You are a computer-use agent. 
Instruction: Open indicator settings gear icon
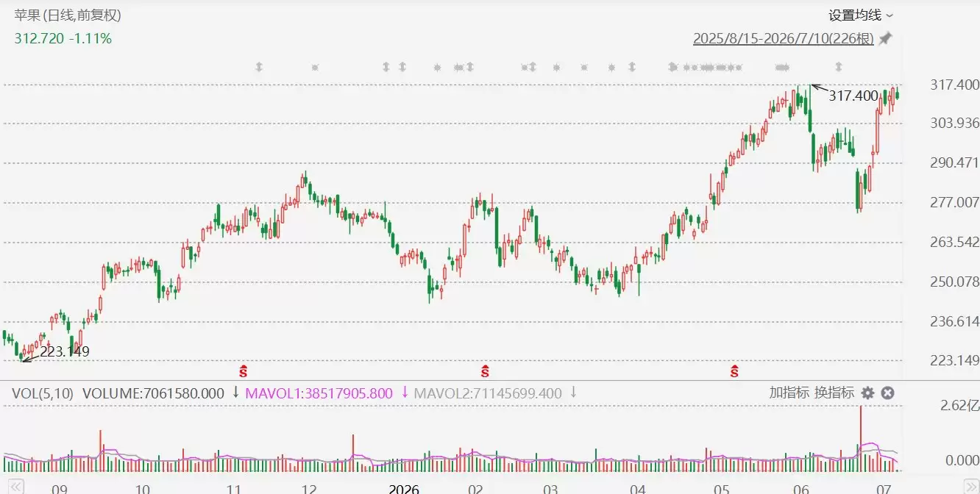click(867, 393)
